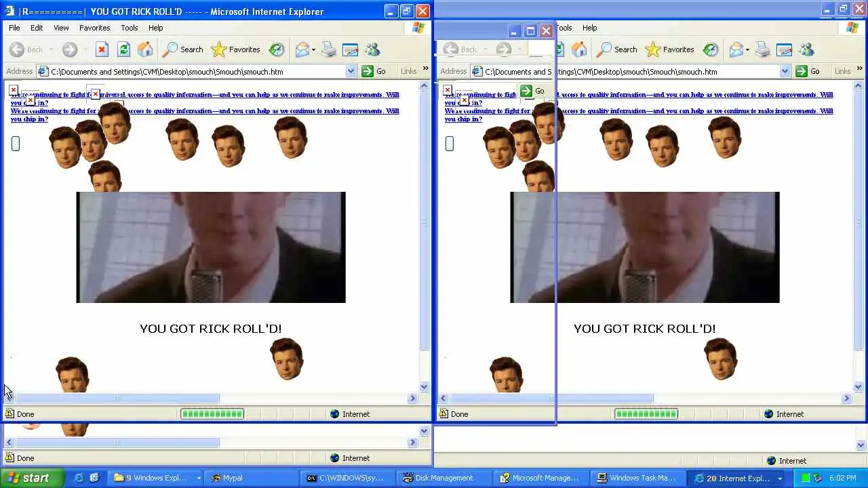
Task: Click the Edit page icon in left window
Action: [x=350, y=49]
